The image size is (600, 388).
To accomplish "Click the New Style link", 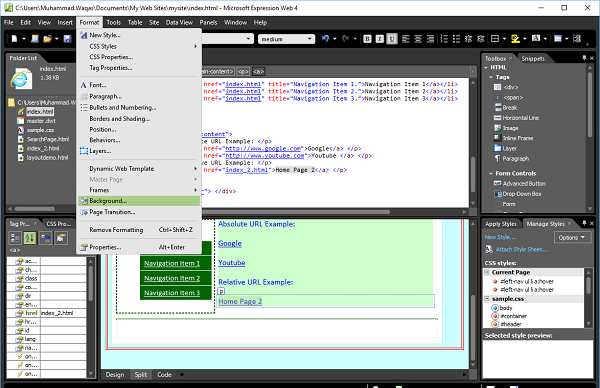I will [x=500, y=237].
